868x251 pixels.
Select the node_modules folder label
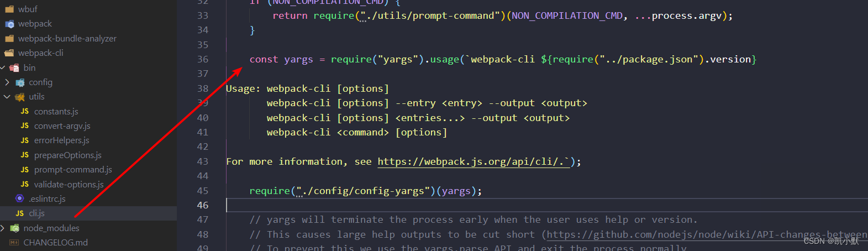point(51,228)
